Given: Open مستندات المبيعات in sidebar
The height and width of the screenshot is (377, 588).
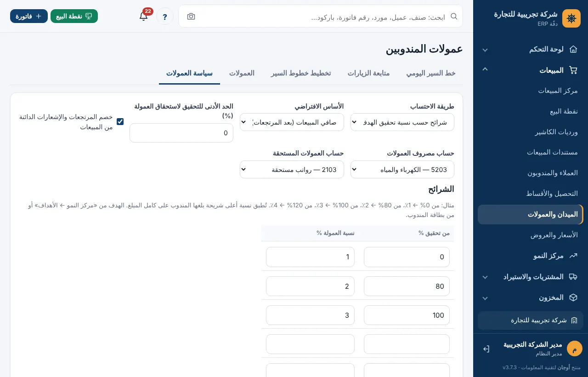Looking at the screenshot, I should tap(531, 152).
